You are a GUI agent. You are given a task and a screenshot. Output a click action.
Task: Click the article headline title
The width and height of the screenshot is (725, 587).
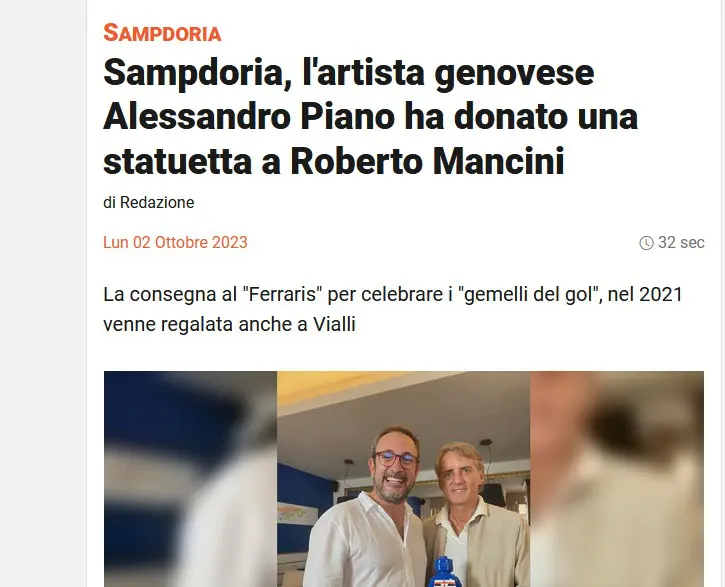[x=370, y=116]
